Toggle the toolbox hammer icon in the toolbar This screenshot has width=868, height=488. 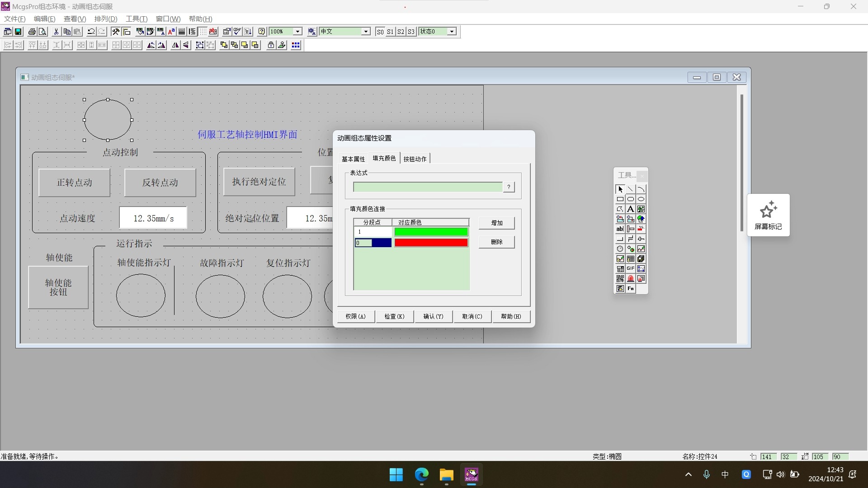point(116,32)
